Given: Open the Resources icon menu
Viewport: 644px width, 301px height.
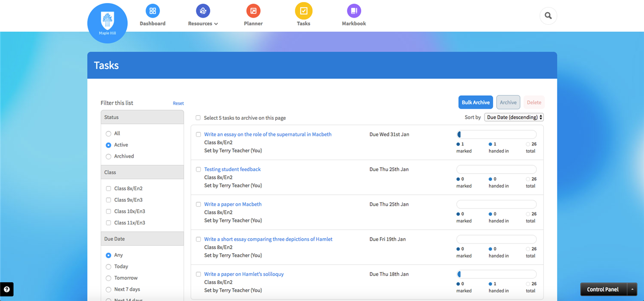Looking at the screenshot, I should (x=203, y=11).
